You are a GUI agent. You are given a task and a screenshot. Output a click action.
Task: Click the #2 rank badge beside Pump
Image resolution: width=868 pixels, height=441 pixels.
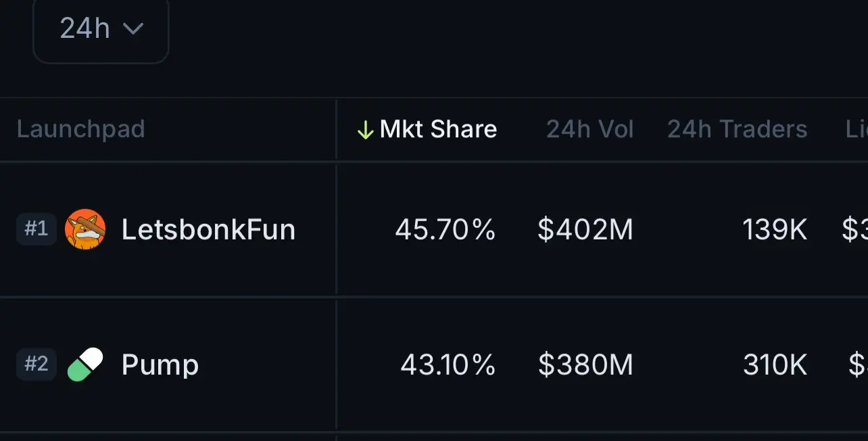pyautogui.click(x=36, y=364)
